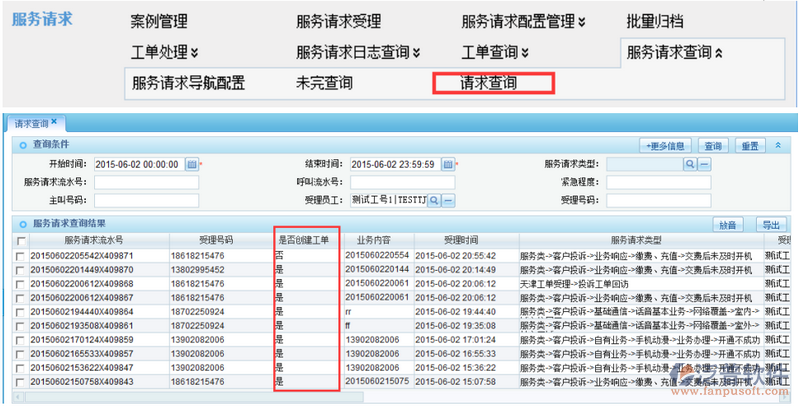This screenshot has width=799, height=407.
Task: Click the 主叫号码 input field
Action: pos(146,200)
